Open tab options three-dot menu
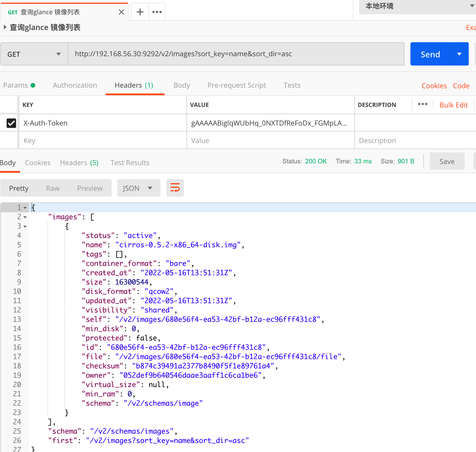 (x=157, y=12)
